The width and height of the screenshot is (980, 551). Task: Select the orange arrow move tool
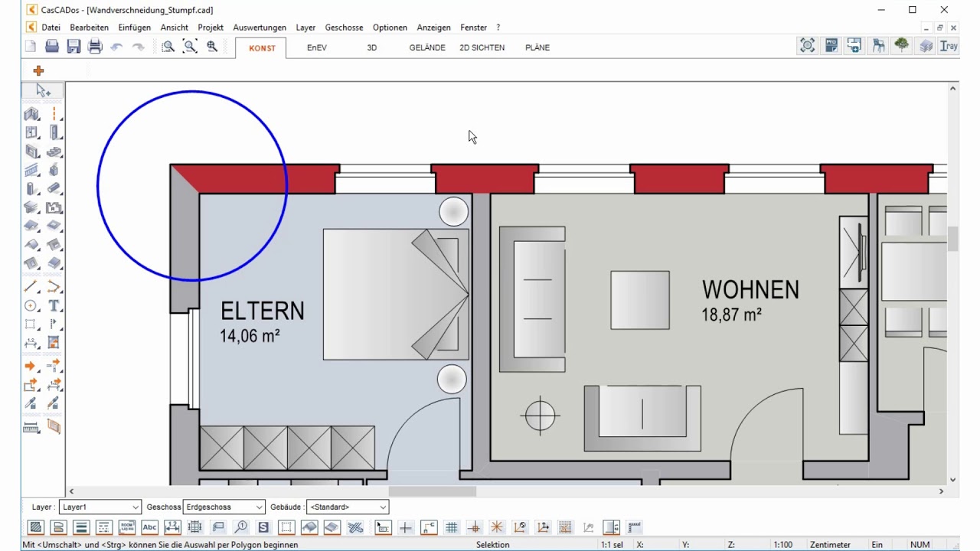[31, 367]
